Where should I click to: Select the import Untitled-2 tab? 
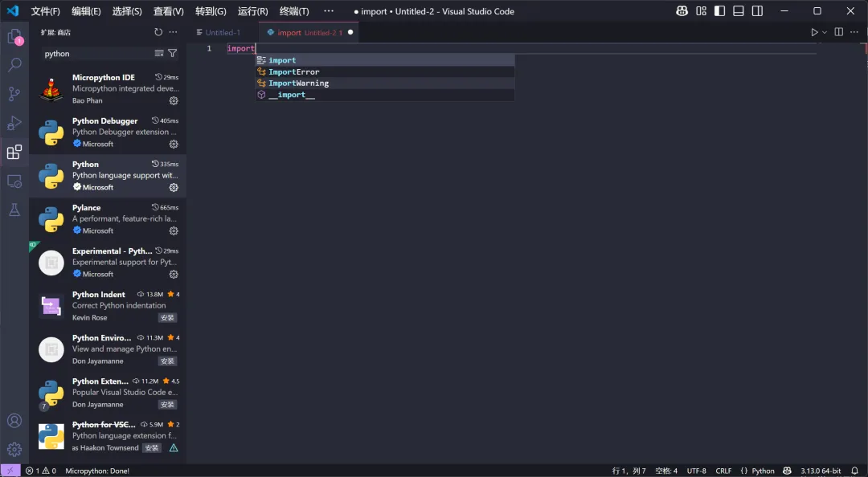[310, 33]
